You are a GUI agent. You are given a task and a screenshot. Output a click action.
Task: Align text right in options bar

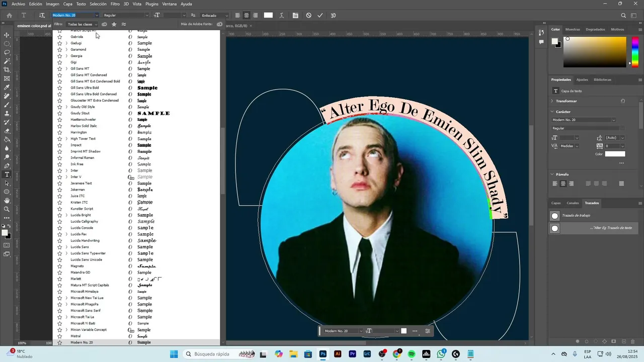coord(255,15)
